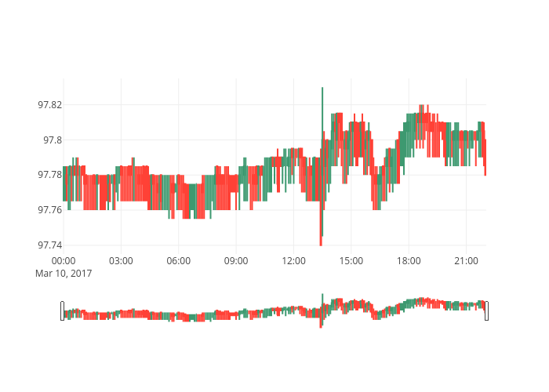Select the 97.78 y-axis price label
The width and height of the screenshot is (549, 392).
[x=49, y=175]
